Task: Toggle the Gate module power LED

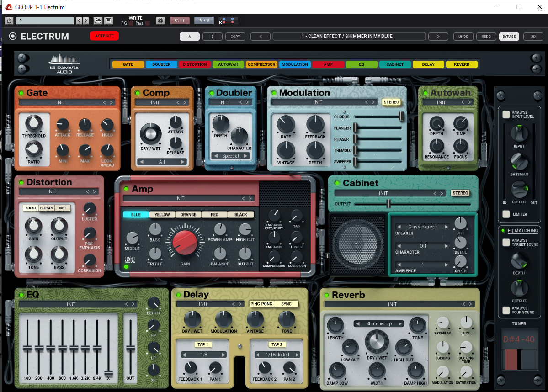Action: tap(21, 93)
